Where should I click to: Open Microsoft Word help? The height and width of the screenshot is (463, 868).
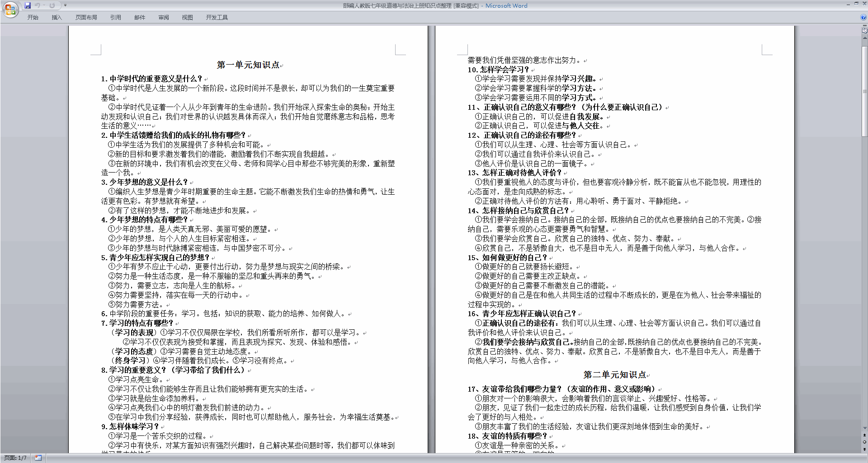pos(863,18)
